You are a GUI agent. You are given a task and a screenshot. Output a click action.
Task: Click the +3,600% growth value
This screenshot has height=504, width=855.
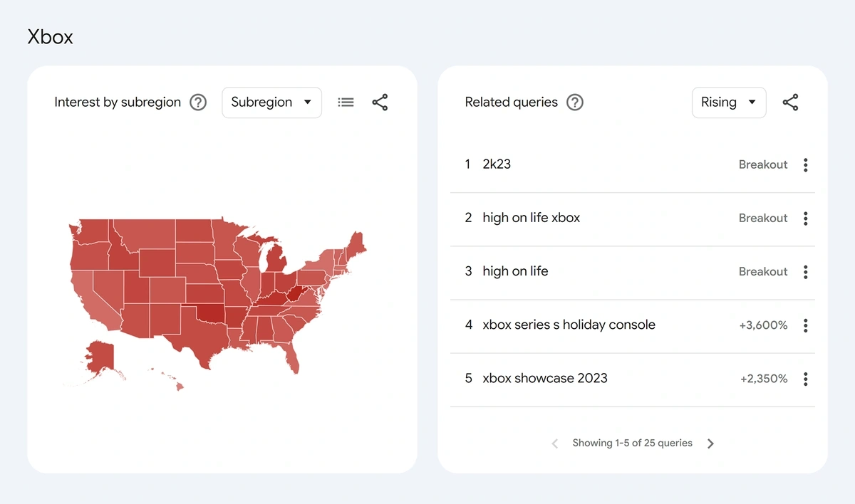764,325
